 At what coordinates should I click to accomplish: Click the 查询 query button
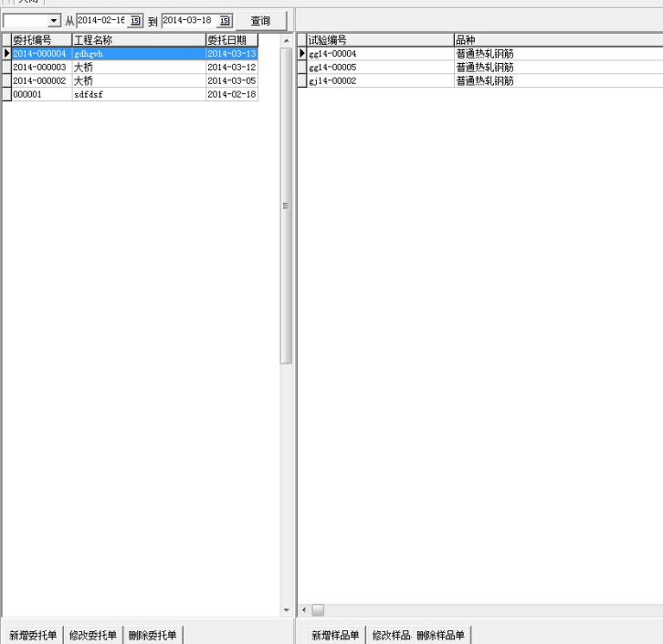[261, 21]
